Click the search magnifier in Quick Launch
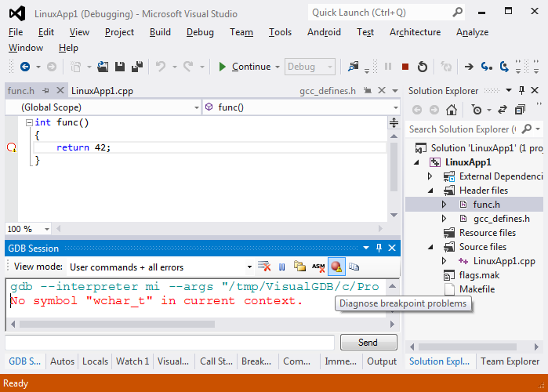 [x=457, y=13]
